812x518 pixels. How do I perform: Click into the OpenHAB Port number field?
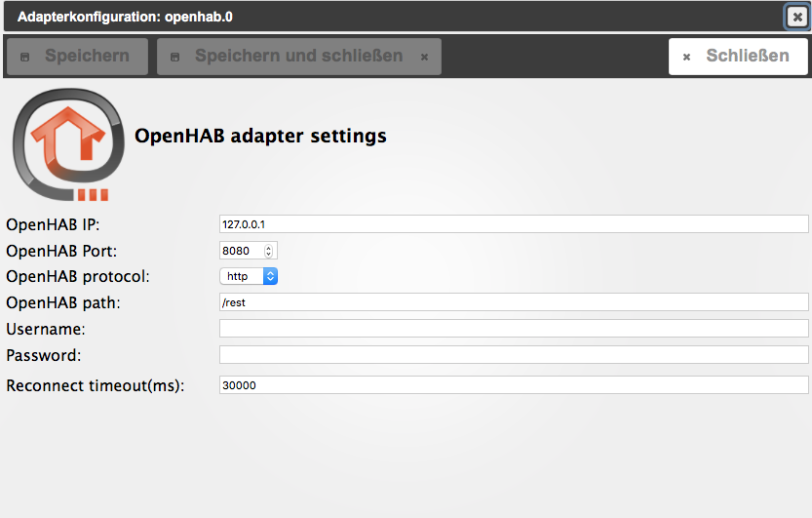pyautogui.click(x=241, y=251)
